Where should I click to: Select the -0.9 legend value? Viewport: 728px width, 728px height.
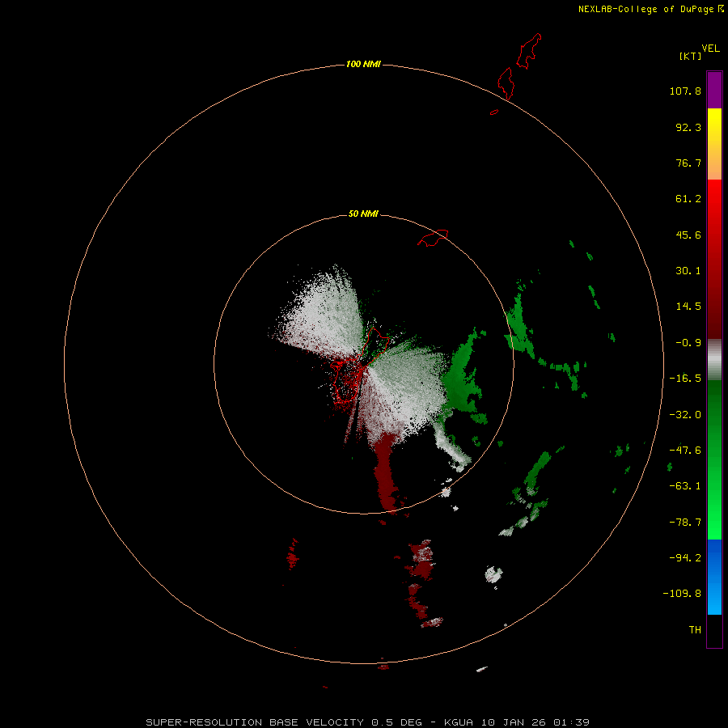(688, 343)
